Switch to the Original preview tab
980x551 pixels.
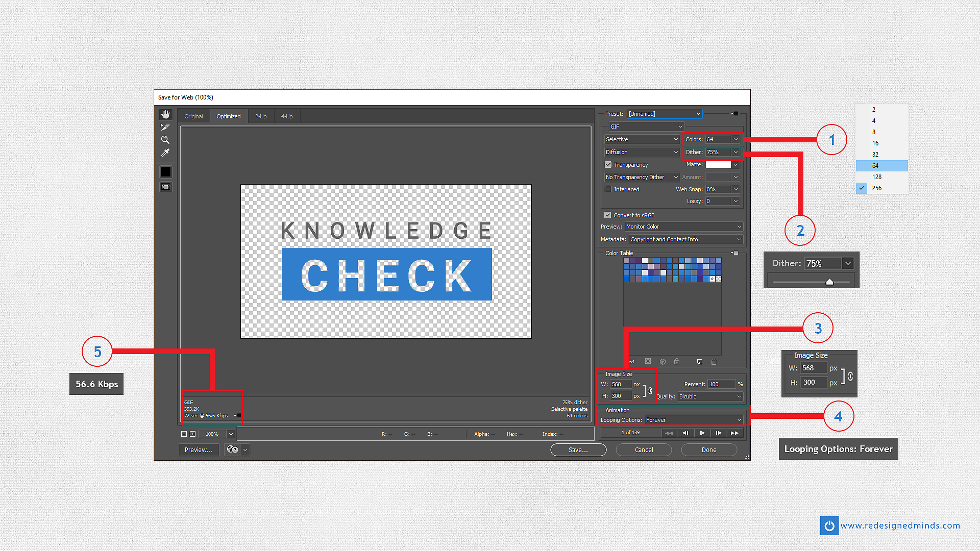tap(193, 116)
